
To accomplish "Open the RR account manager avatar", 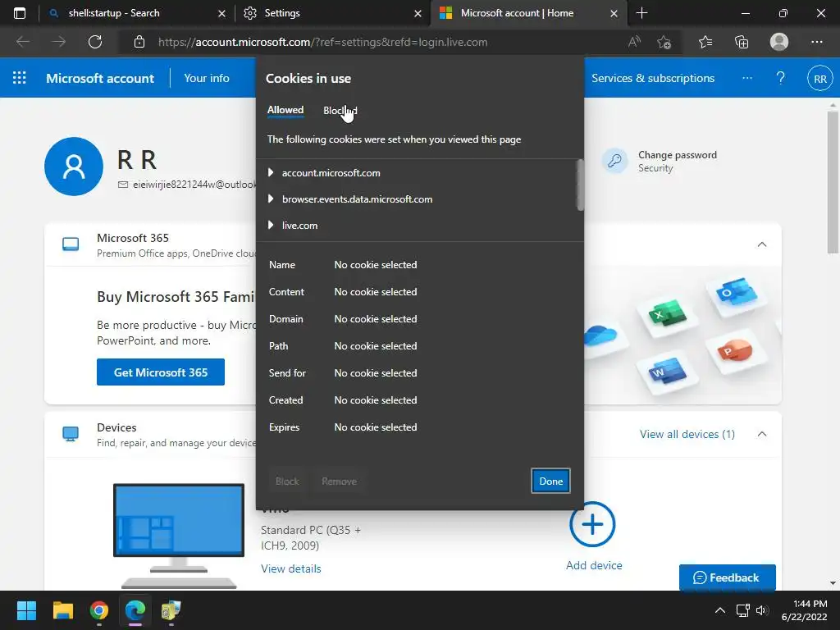I will (819, 79).
